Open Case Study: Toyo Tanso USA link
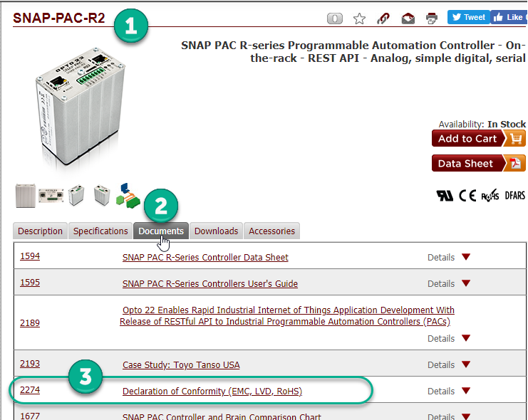The width and height of the screenshot is (528, 420). 181,365
